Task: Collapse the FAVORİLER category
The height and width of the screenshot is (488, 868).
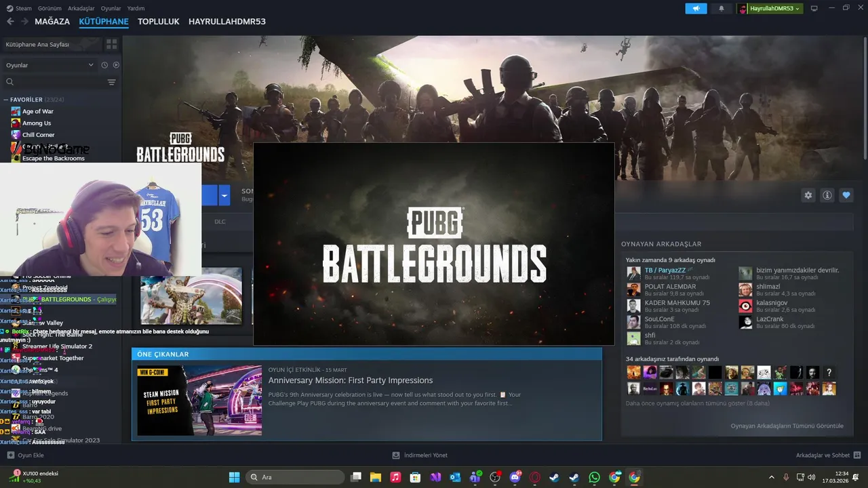Action: click(6, 100)
